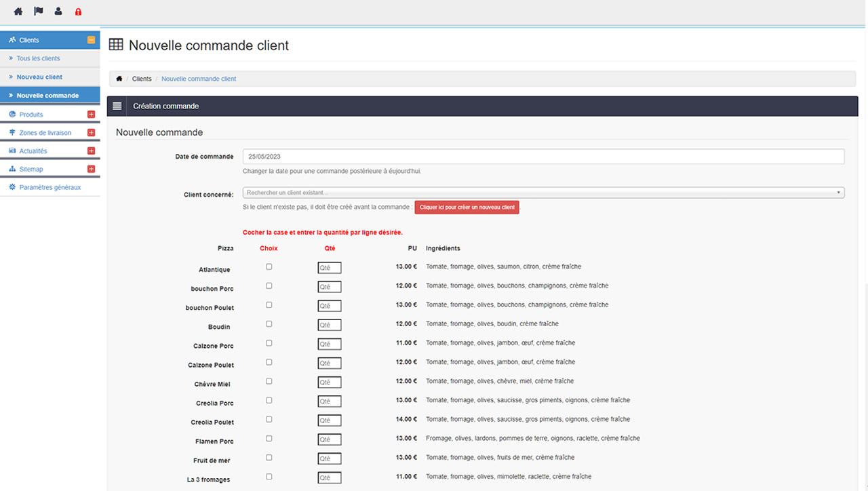The width and height of the screenshot is (868, 491).
Task: Select the Fruit de mer checkbox
Action: click(269, 458)
